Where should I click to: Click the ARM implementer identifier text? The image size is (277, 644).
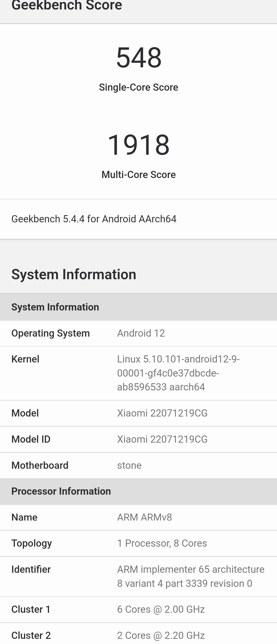click(x=191, y=576)
